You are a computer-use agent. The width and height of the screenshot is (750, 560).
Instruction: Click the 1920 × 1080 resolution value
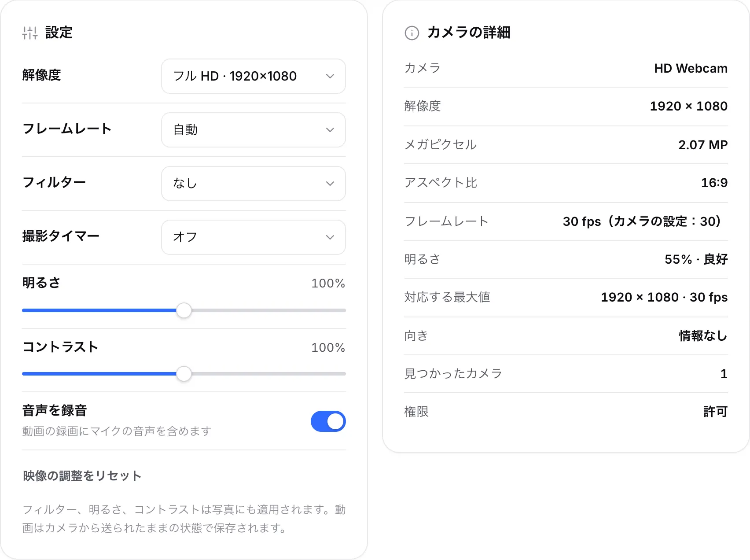point(688,106)
